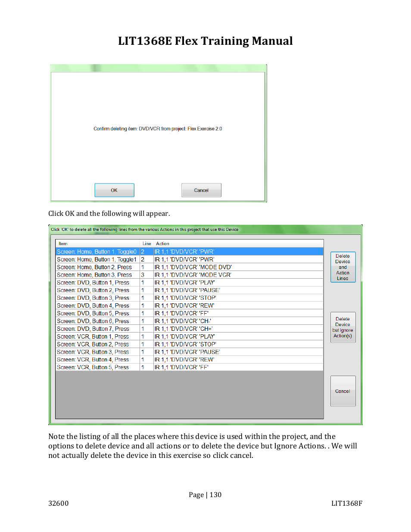Select row Screen: DVD, Button 5, Press
Screen dimensions: 411x532
(x=190, y=314)
